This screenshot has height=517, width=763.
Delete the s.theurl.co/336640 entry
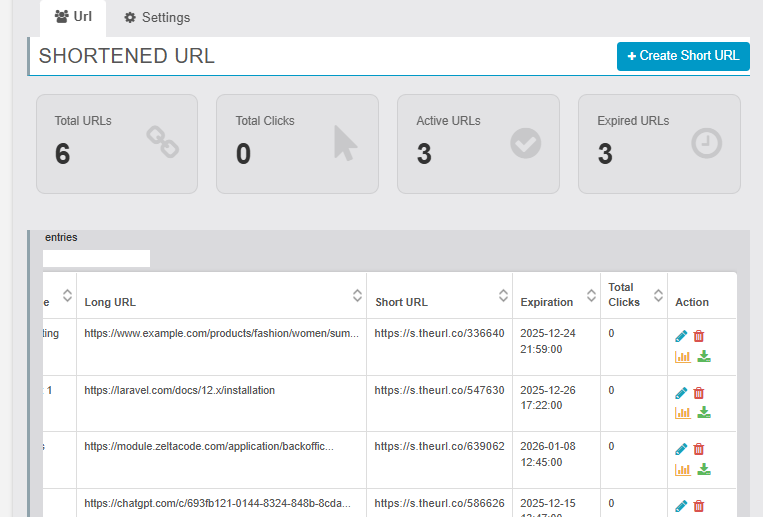[x=699, y=337]
